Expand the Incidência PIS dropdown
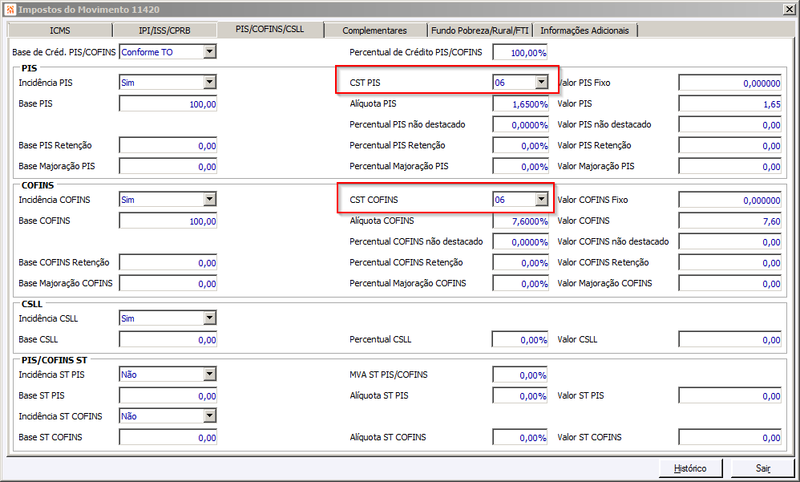This screenshot has width=800, height=482. 210,82
